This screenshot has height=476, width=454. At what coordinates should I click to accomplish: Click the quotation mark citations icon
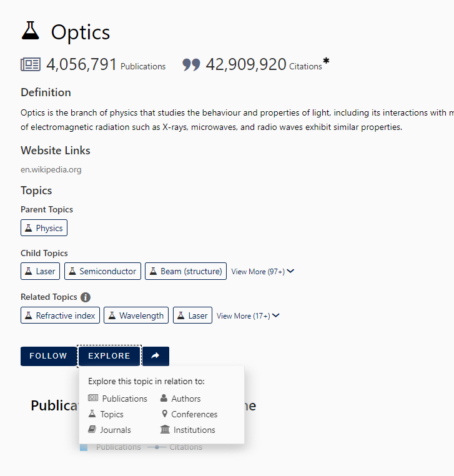191,65
